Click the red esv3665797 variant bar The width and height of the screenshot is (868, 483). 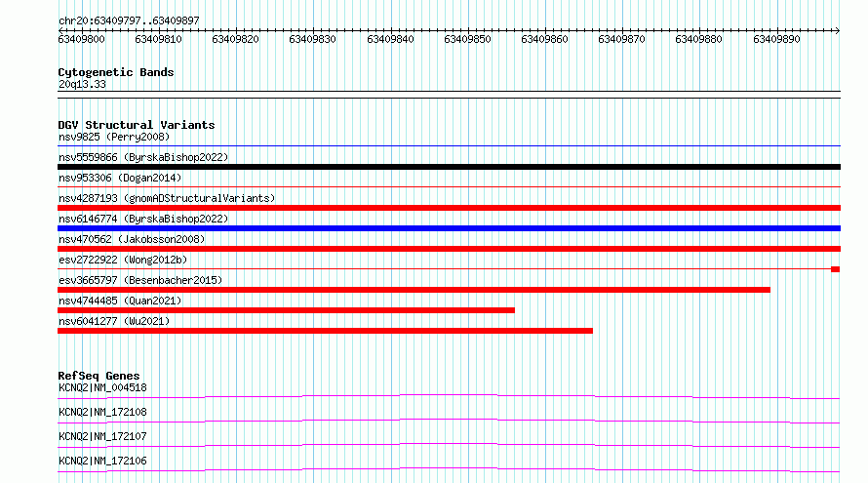coord(414,290)
